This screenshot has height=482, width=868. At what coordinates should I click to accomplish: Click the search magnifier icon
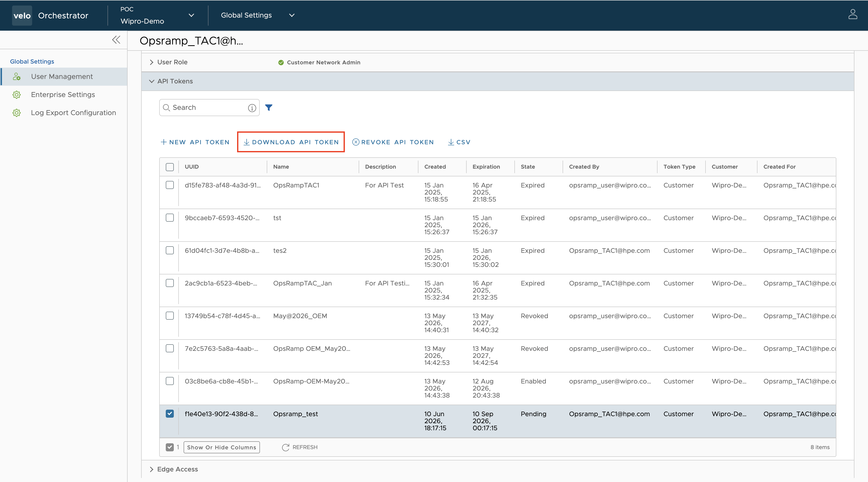tap(167, 108)
